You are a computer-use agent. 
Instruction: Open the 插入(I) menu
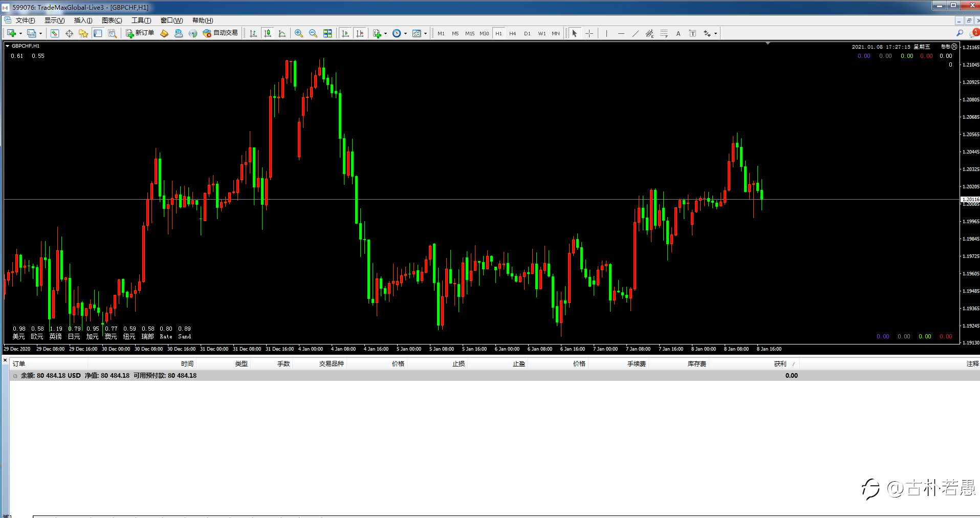(83, 20)
